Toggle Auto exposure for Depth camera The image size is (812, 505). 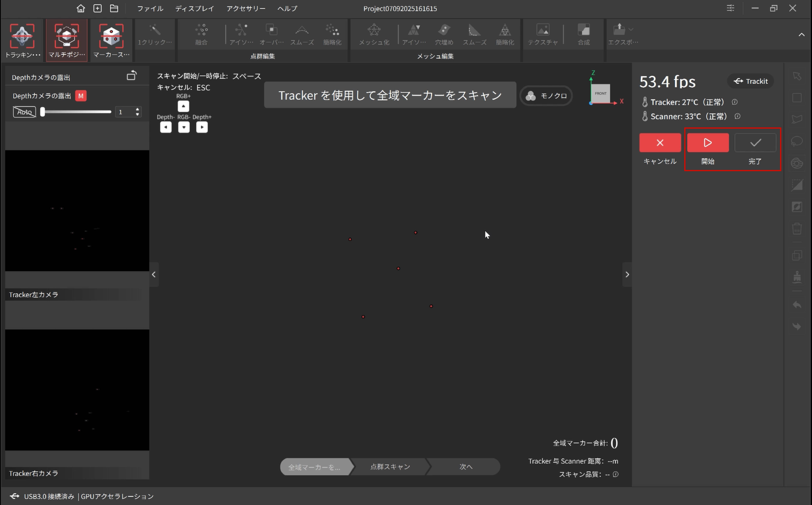[x=24, y=112]
